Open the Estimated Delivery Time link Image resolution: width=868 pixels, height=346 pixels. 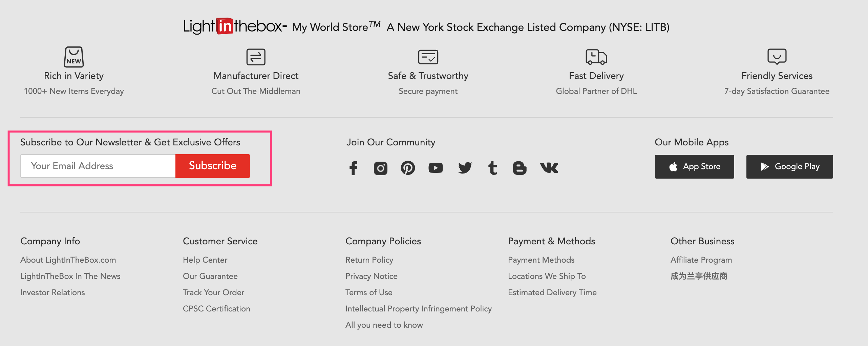click(552, 292)
